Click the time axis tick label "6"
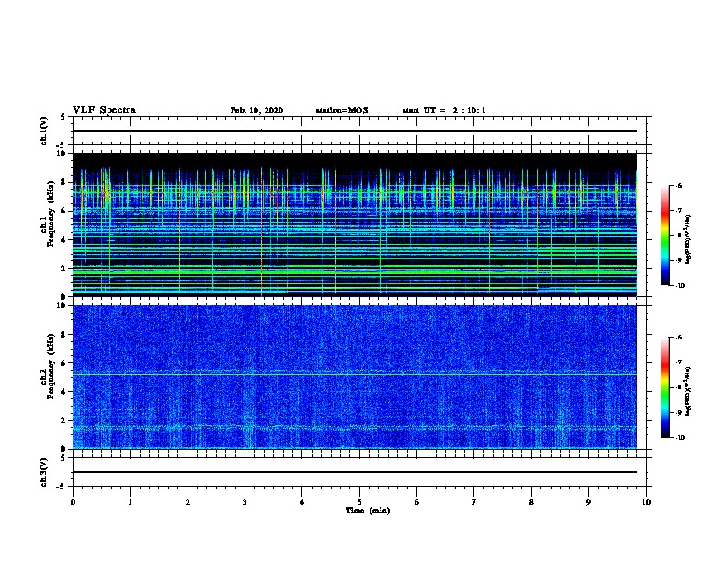Image resolution: width=728 pixels, height=563 pixels. point(416,502)
